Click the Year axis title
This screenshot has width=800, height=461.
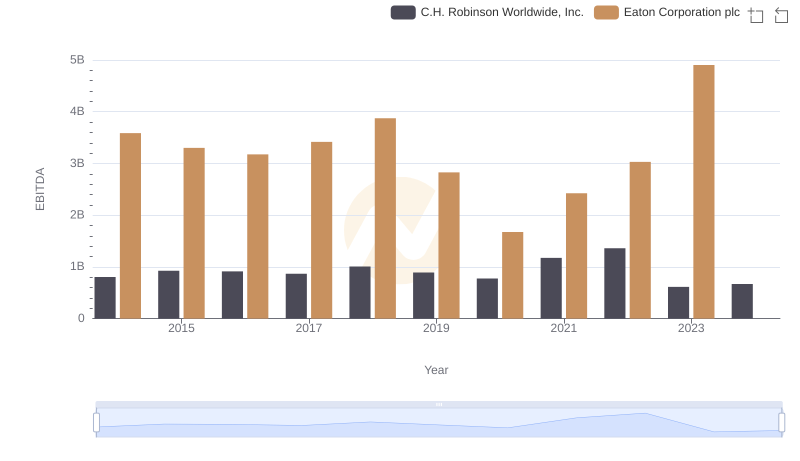436,370
